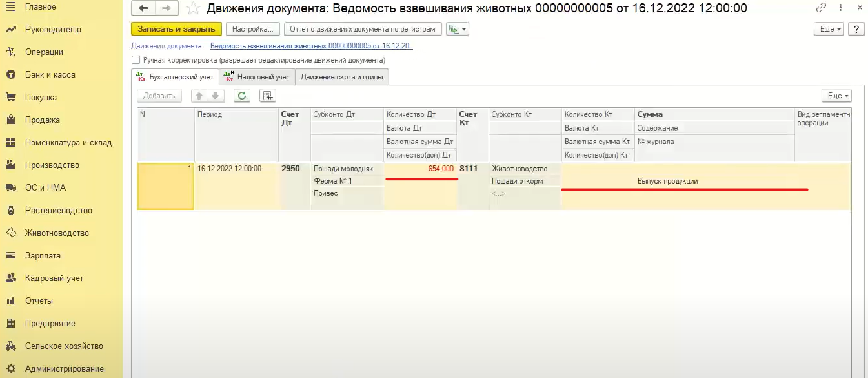Viewport: 868px width, 378px height.
Task: Click Записать и закрыть button
Action: tap(176, 29)
